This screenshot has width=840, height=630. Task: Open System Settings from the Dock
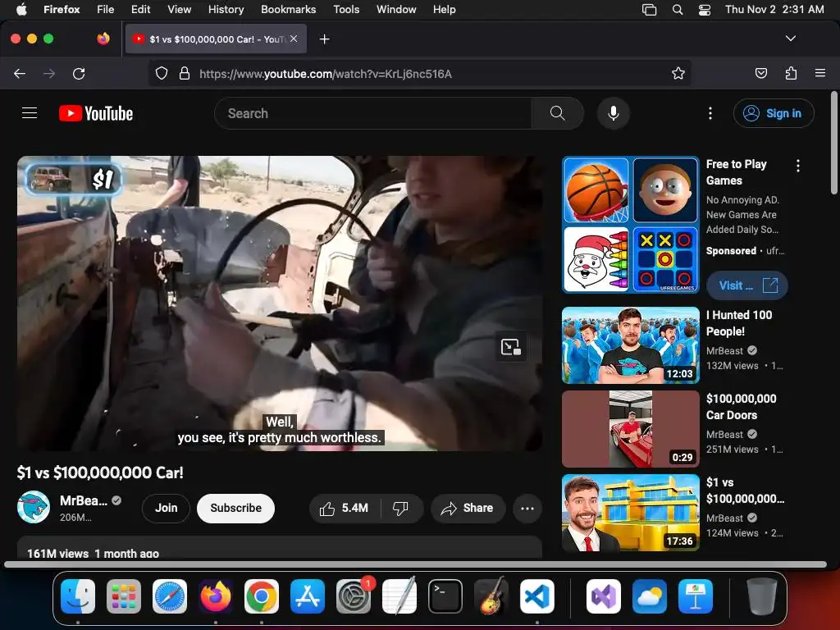354,596
